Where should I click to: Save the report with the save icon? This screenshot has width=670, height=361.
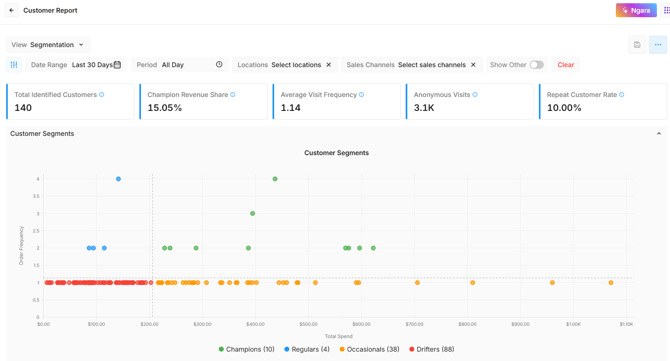(x=637, y=44)
